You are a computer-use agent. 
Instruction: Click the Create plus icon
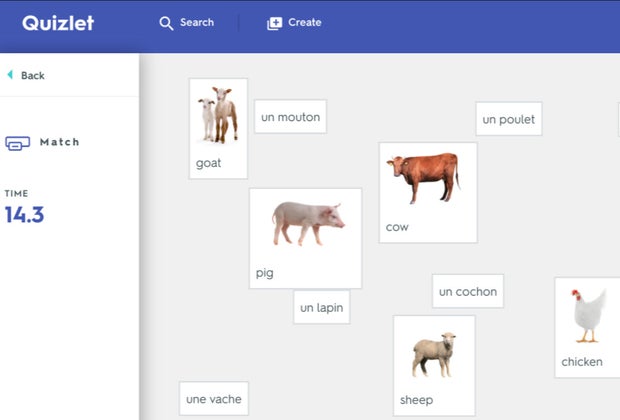point(275,23)
